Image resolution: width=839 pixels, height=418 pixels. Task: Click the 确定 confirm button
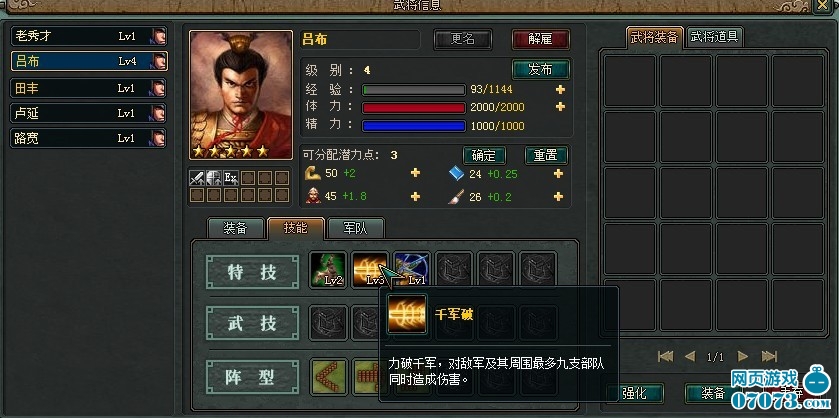click(x=484, y=156)
